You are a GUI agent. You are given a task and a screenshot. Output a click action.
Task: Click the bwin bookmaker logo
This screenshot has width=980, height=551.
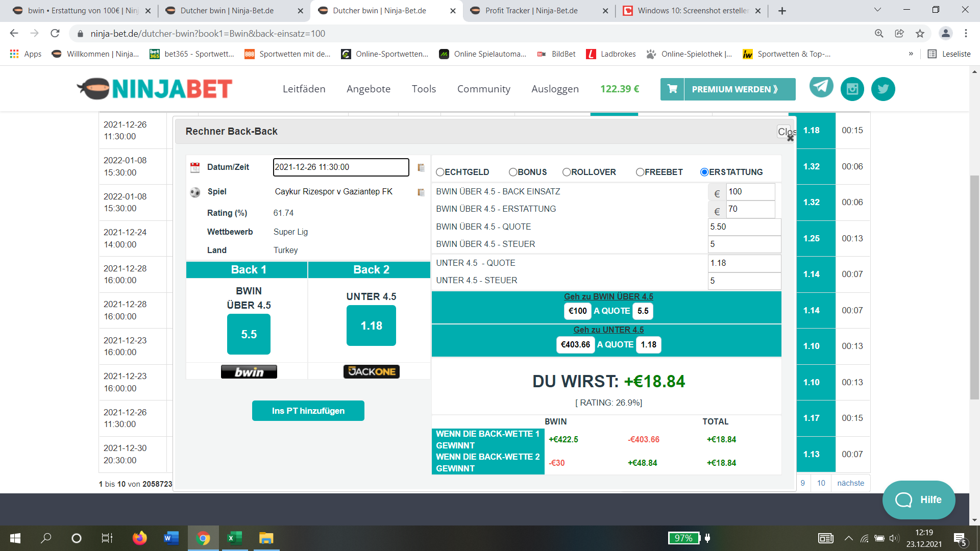249,371
